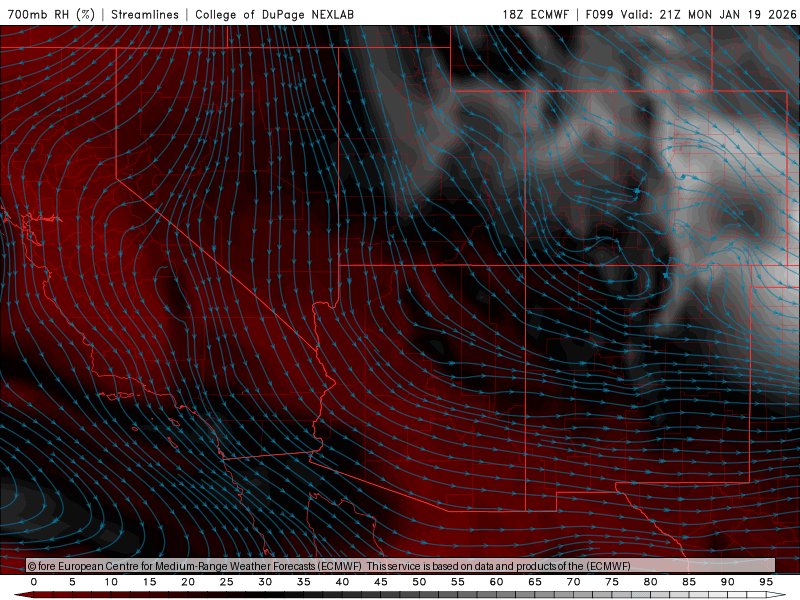Click the "20" scale label
800x600 pixels.
[188, 582]
